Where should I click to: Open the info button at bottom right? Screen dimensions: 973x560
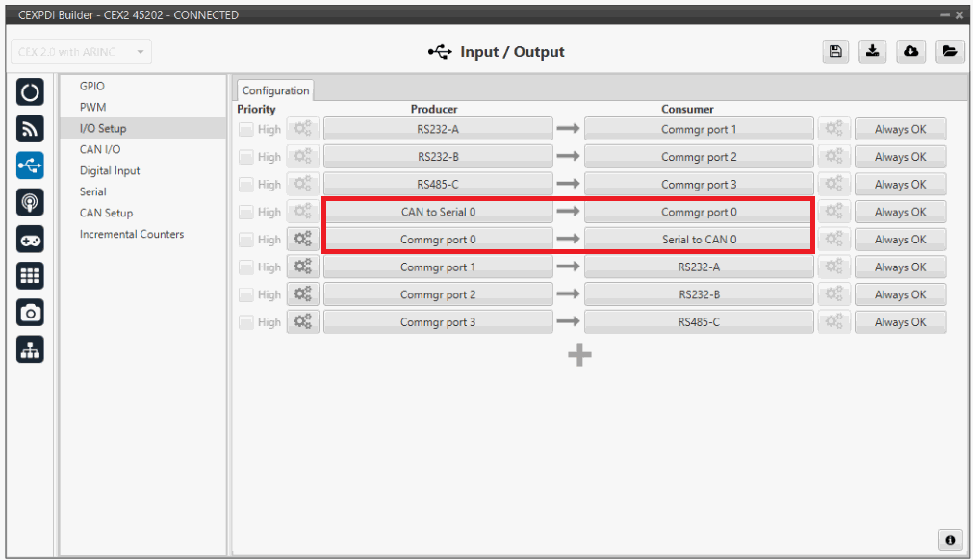click(949, 540)
